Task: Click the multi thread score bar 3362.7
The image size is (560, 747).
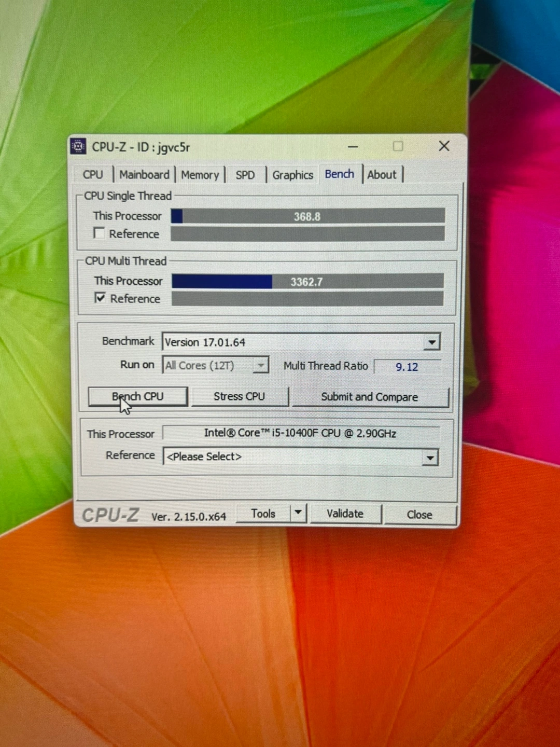Action: 307,282
